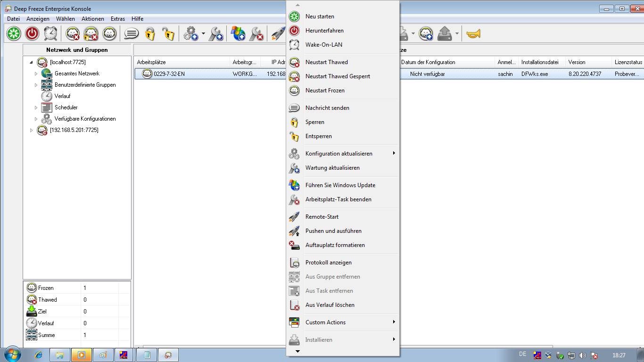The height and width of the screenshot is (362, 644).
Task: Sort by Version column header
Action: [x=589, y=62]
